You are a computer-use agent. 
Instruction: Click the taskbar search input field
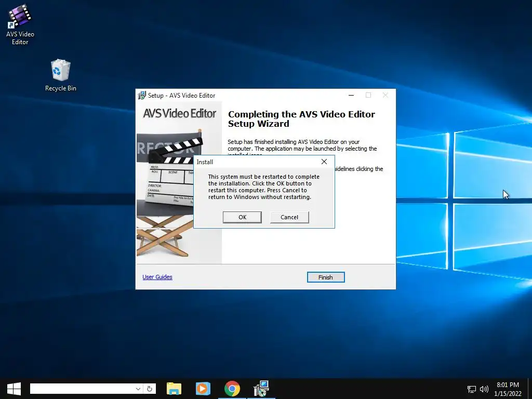[x=82, y=389]
